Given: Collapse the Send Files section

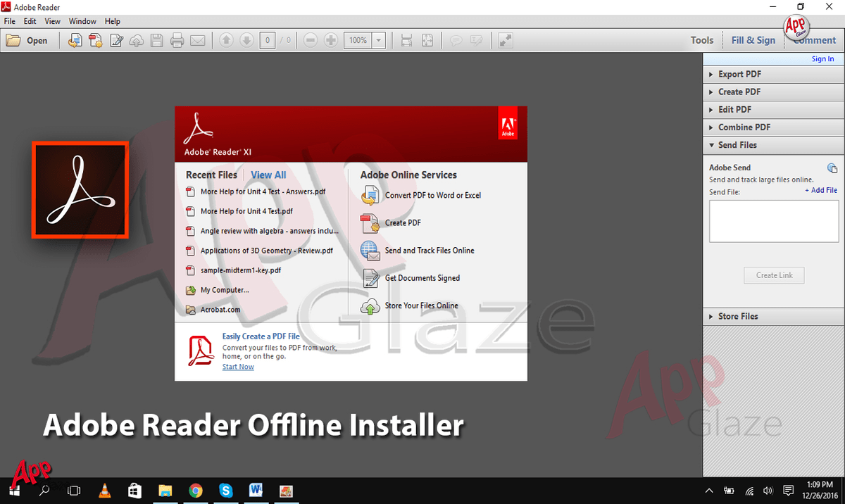Looking at the screenshot, I should click(x=773, y=145).
